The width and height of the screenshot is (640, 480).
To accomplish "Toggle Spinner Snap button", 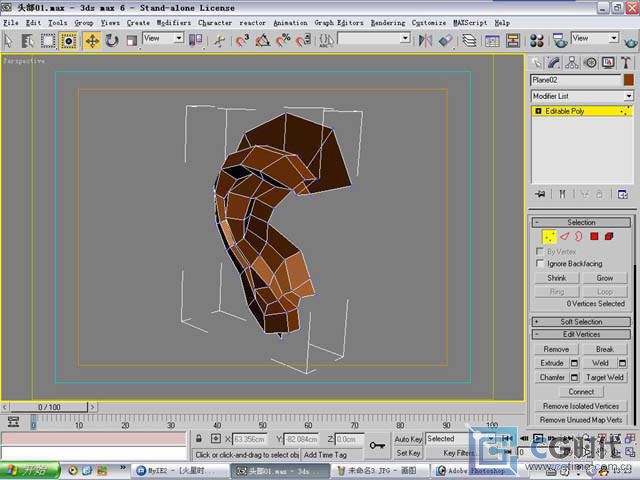I will (x=303, y=41).
